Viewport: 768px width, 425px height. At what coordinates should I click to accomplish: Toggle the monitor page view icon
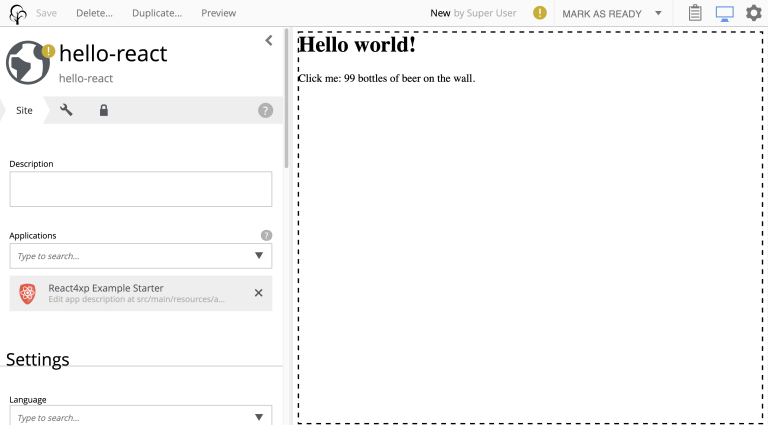pyautogui.click(x=724, y=13)
